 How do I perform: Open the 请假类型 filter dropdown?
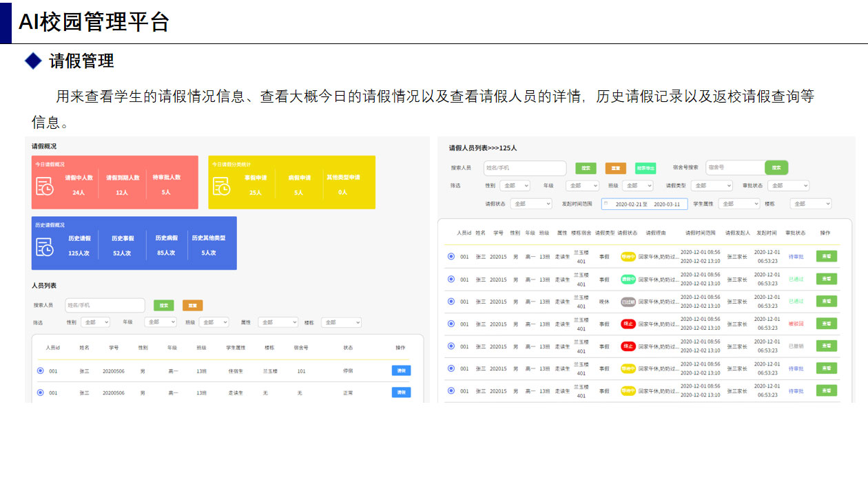(712, 186)
